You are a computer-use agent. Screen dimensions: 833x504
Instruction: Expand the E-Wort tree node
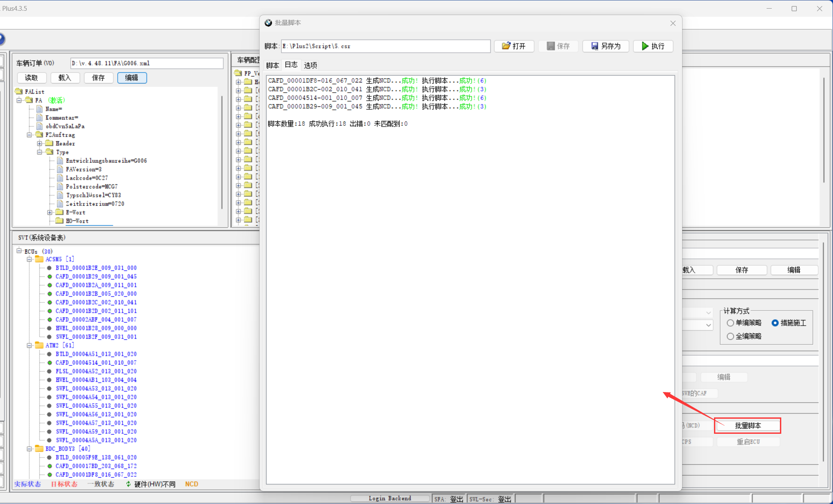[50, 212]
